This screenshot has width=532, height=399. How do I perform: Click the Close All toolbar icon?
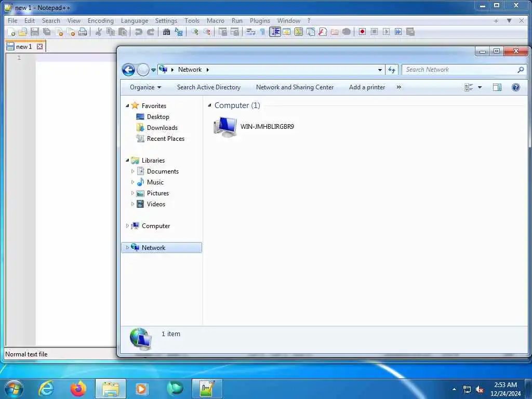pos(71,32)
